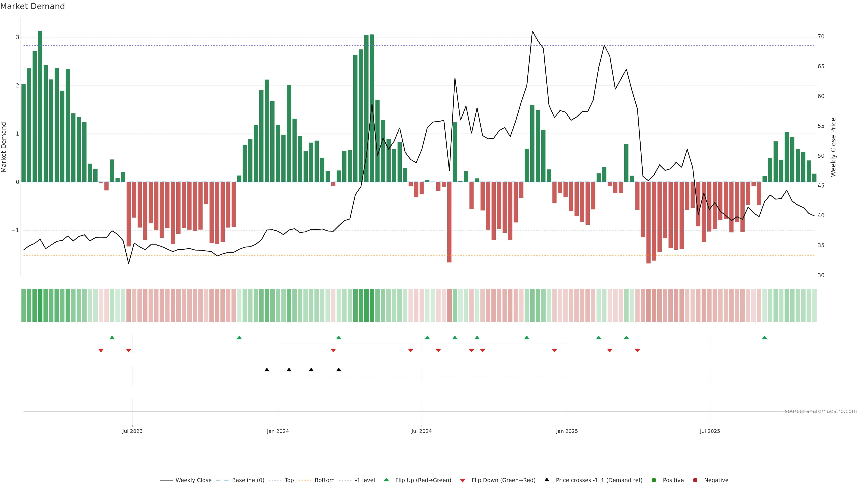The height and width of the screenshot is (488, 868).
Task: Click the leftmost red flip-down marker
Action: pyautogui.click(x=101, y=351)
